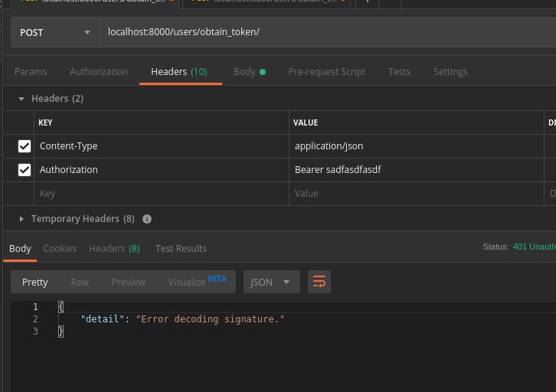The image size is (556, 392).
Task: Open the Test Results response tab
Action: point(181,248)
